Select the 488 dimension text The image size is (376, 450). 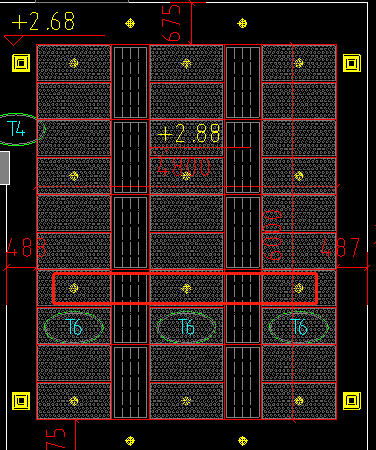coord(26,247)
